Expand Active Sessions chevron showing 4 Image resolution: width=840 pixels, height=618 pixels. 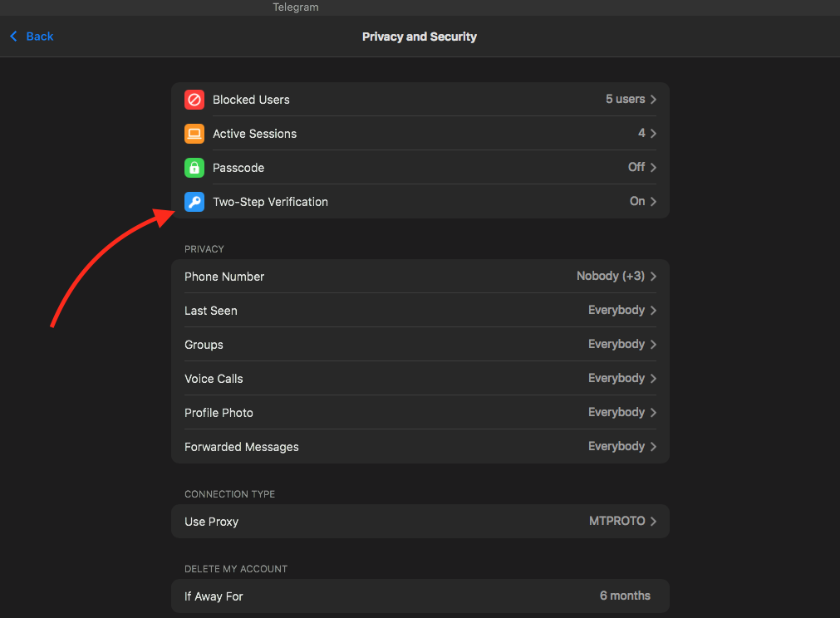tap(653, 134)
